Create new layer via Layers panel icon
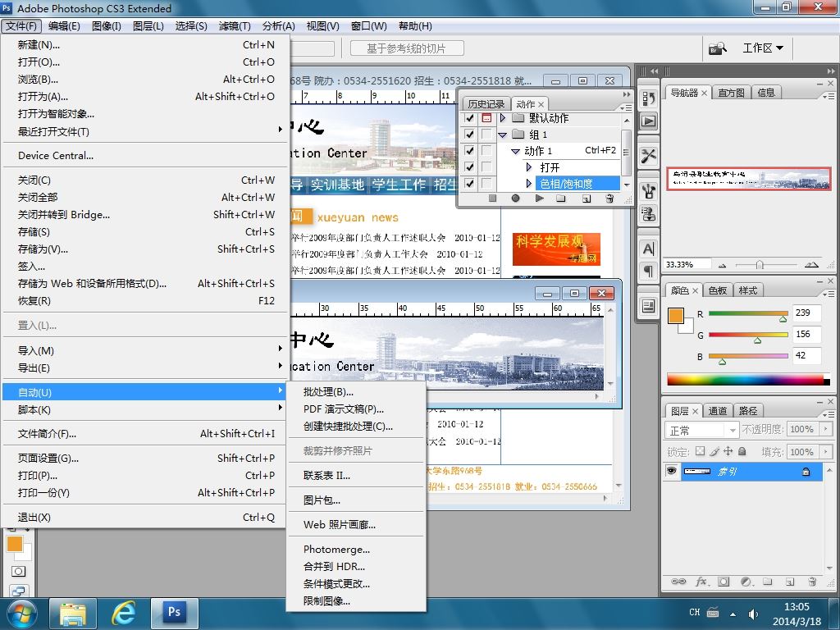Image resolution: width=840 pixels, height=630 pixels. coord(788,582)
